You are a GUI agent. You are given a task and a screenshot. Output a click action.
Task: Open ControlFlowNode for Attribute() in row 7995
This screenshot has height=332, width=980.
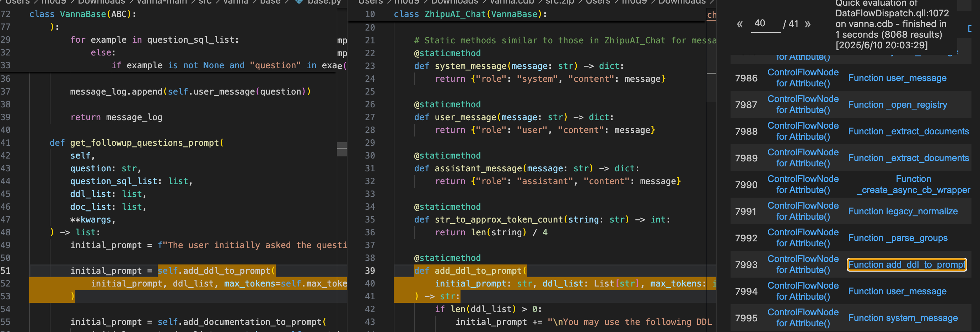tap(803, 317)
